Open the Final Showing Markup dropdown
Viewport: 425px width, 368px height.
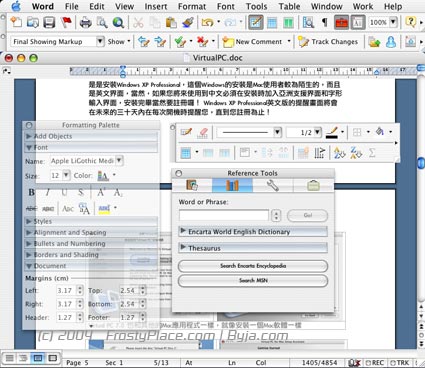tap(57, 42)
